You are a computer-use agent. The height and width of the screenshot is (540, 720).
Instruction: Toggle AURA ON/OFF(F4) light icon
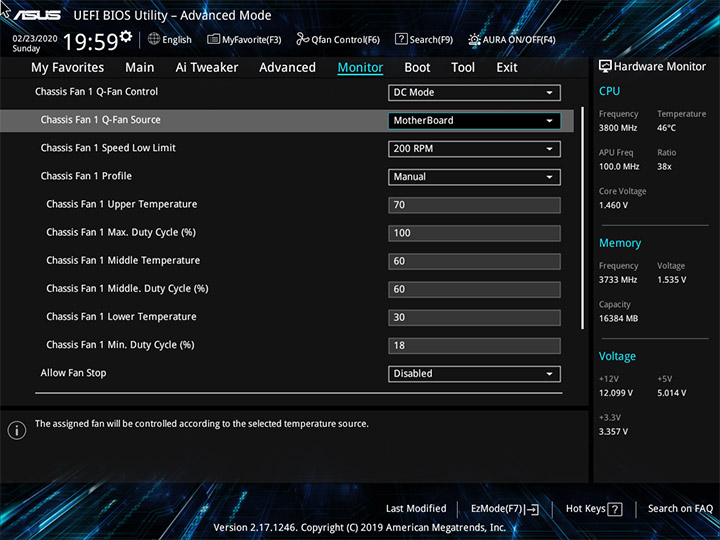[474, 39]
